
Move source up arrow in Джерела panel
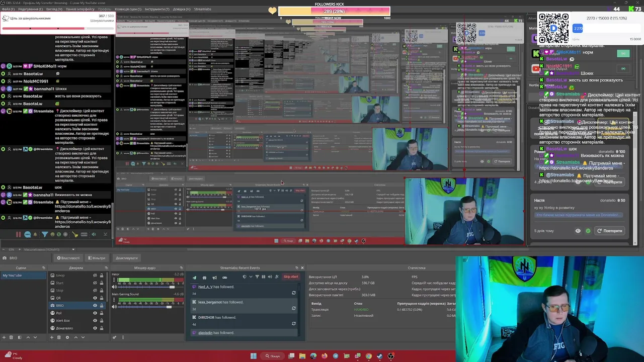76,337
